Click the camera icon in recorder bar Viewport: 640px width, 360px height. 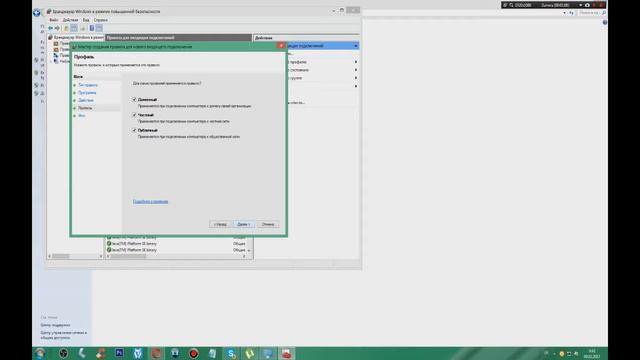pyautogui.click(x=587, y=5)
